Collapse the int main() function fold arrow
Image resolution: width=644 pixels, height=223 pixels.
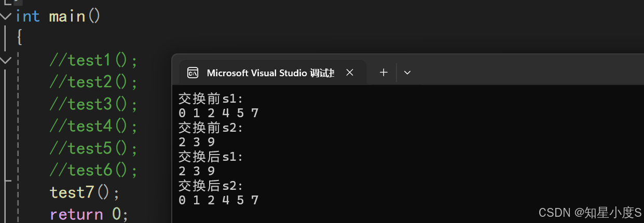[x=5, y=16]
